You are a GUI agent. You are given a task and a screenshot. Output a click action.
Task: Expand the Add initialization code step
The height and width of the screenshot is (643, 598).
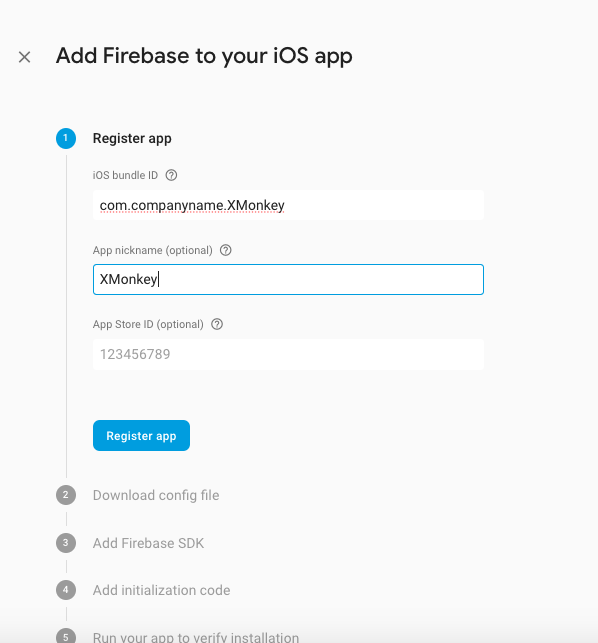click(162, 591)
